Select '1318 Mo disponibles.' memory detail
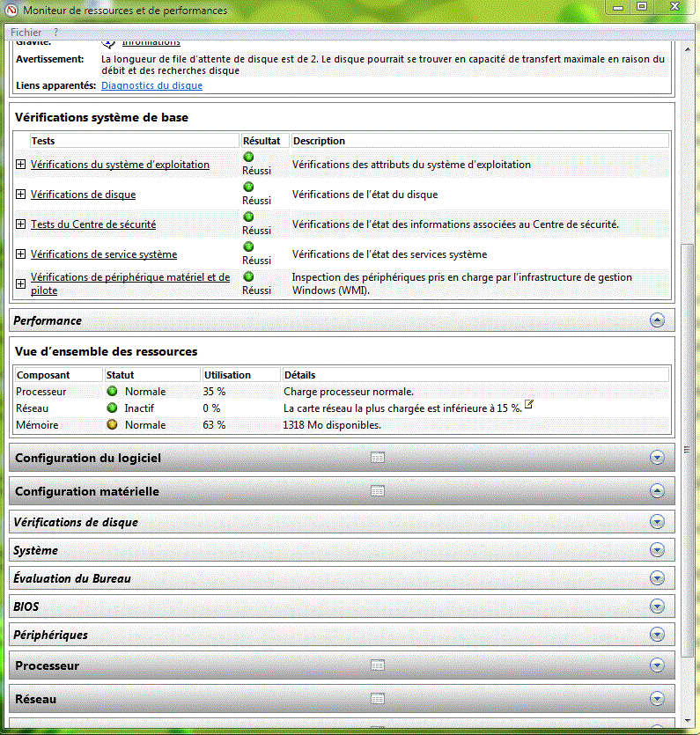700x735 pixels. tap(332, 425)
